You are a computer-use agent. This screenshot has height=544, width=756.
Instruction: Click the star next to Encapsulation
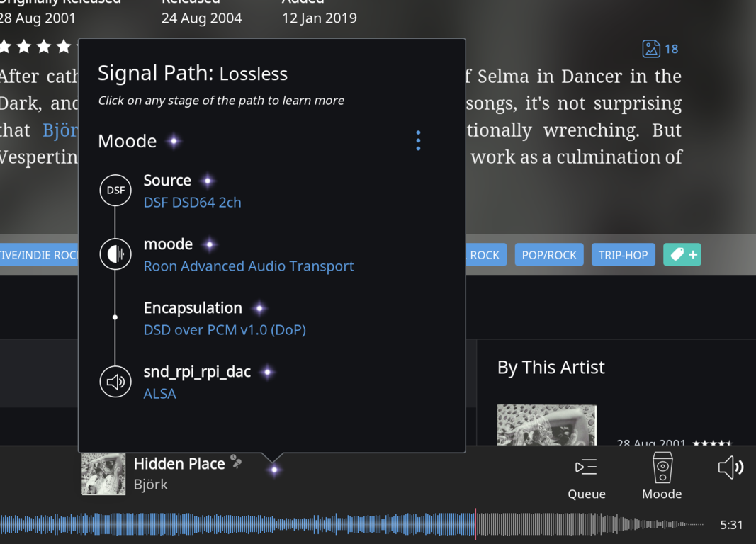[259, 308]
